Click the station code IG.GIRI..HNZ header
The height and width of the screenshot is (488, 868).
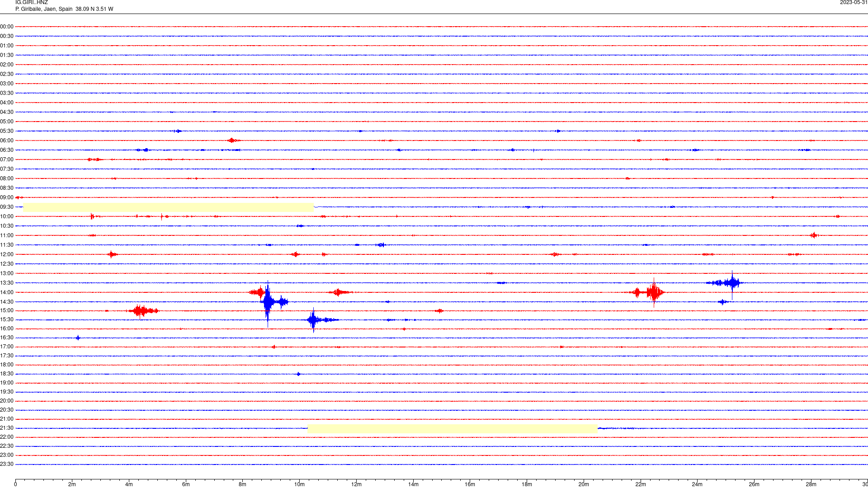click(32, 2)
